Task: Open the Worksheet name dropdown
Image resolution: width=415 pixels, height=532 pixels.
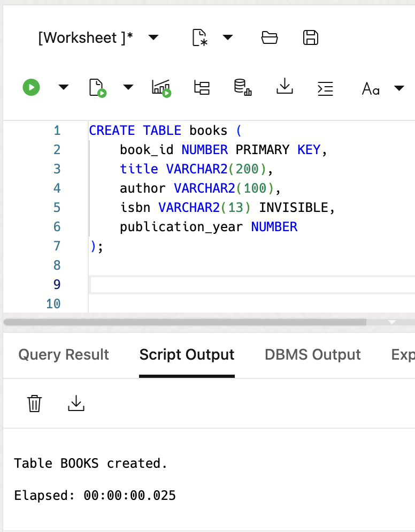Action: [x=153, y=37]
